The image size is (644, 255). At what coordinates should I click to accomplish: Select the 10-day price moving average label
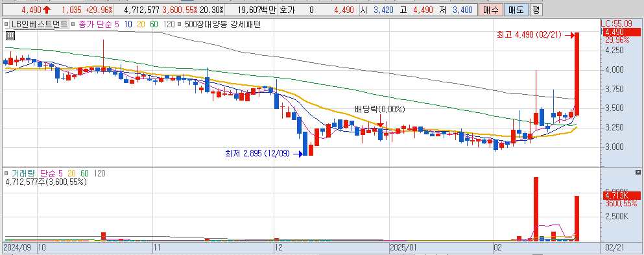click(128, 24)
